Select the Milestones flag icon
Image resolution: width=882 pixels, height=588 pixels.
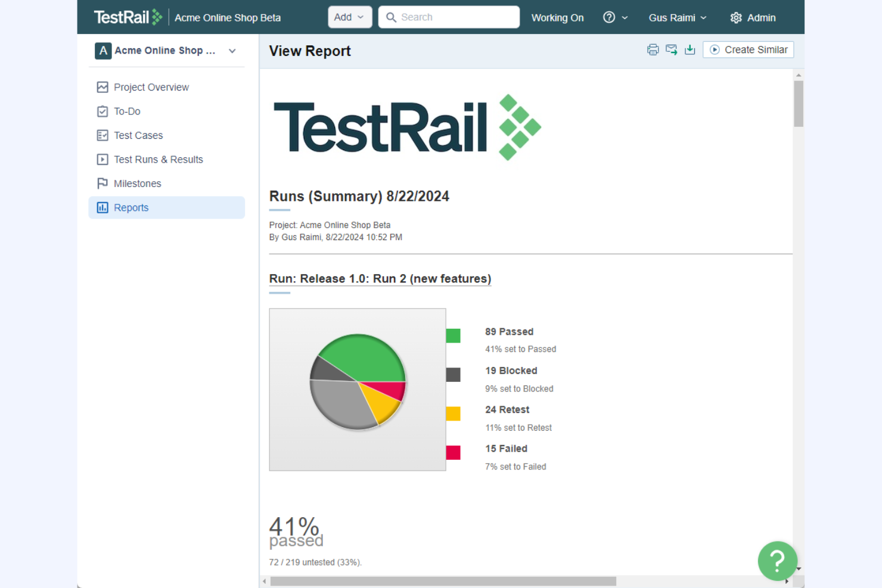[x=102, y=183]
